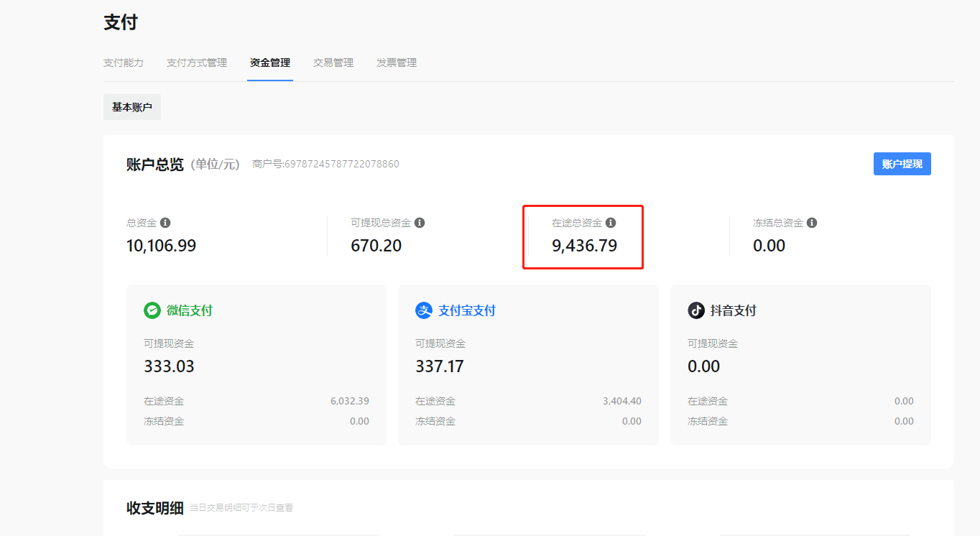Click the 总资金 amount 10,106.99
Viewport: 980px width, 536px height.
coord(161,246)
